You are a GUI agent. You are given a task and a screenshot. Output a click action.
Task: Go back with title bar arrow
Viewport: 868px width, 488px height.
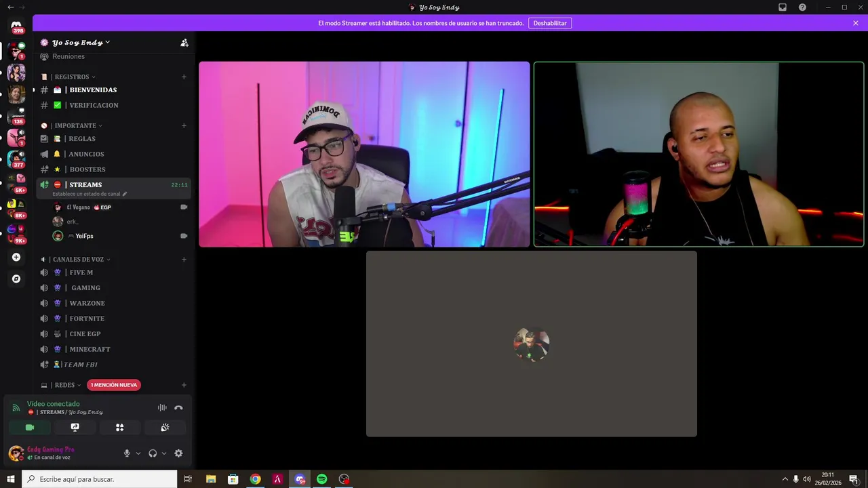pos(10,7)
